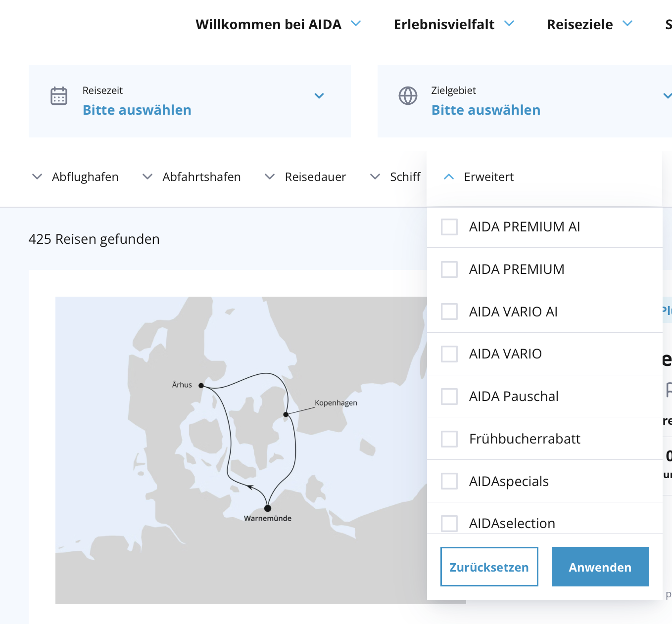Open the Reiseziele navigation menu

580,24
